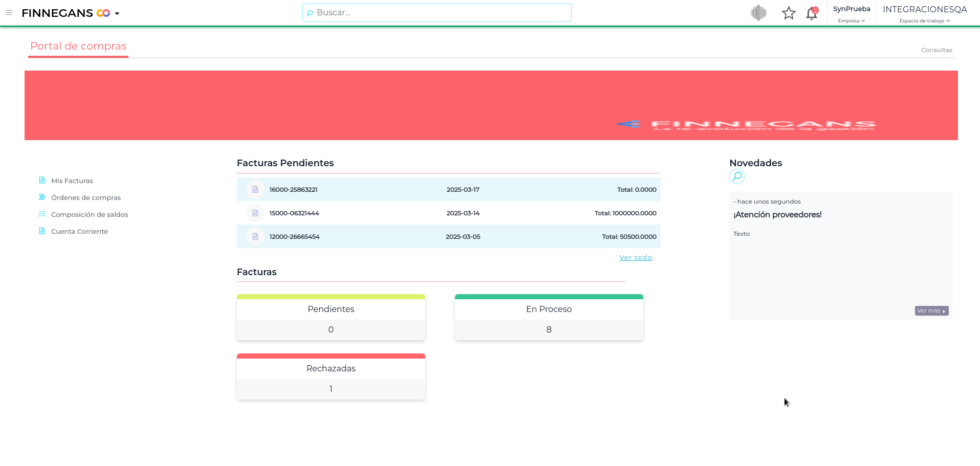
Task: Open the notifications bell icon
Action: 812,13
